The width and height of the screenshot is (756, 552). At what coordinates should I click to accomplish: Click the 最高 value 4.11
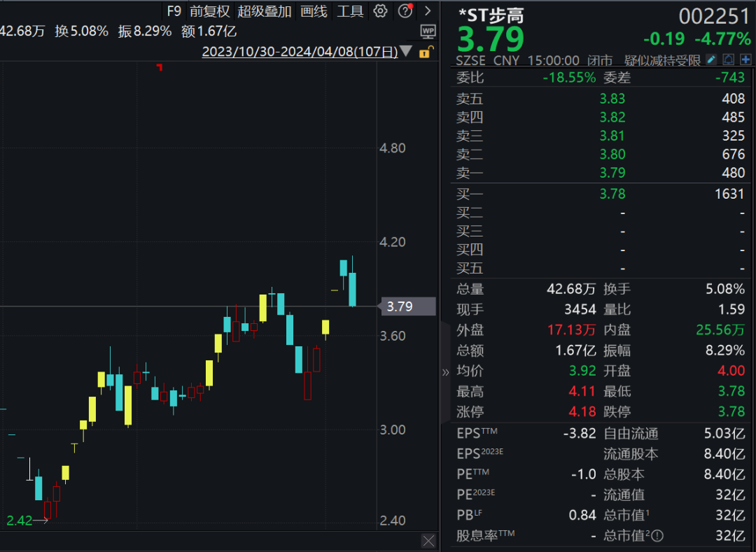tap(582, 391)
